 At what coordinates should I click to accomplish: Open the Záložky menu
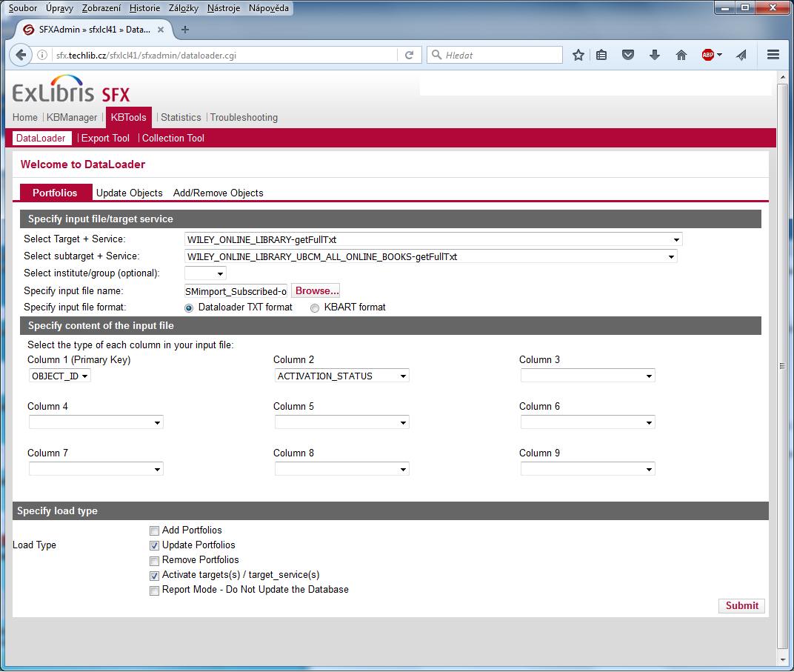184,8
